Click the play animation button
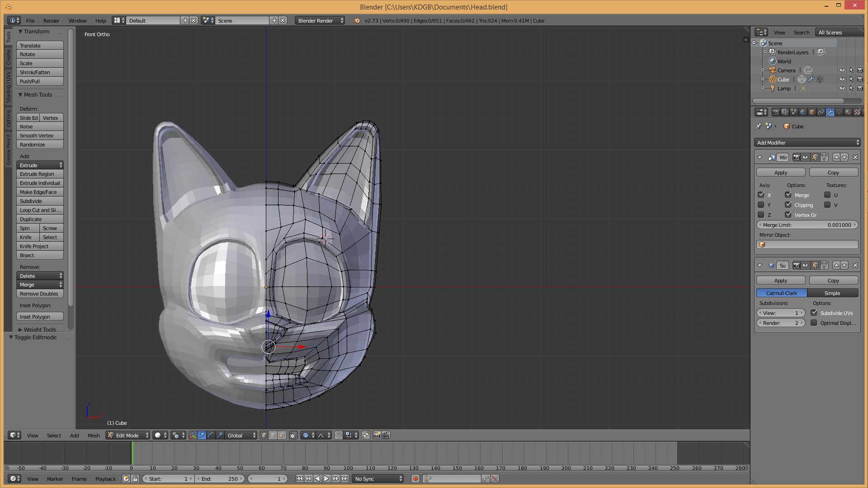The width and height of the screenshot is (868, 488). tap(326, 479)
